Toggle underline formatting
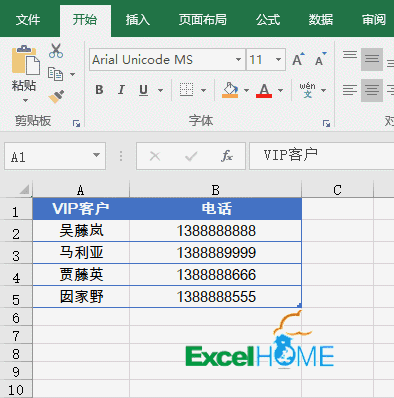 tap(144, 90)
